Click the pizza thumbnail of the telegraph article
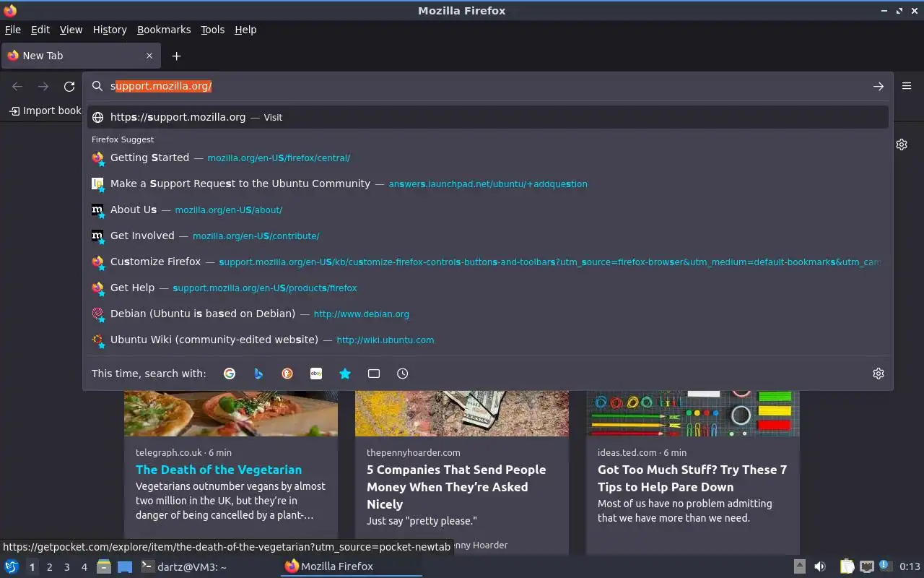The width and height of the screenshot is (924, 578). [231, 413]
